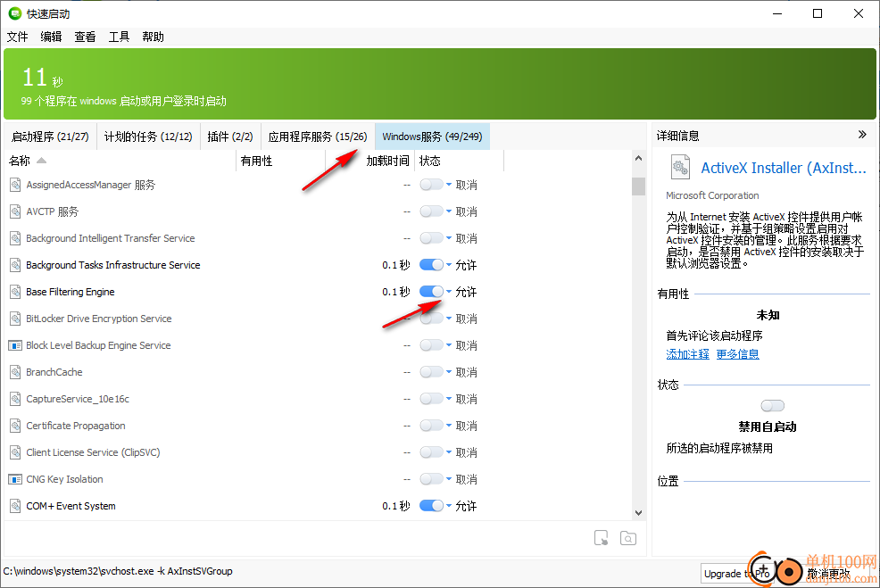880x588 pixels.
Task: Enable AssignedAccessManager service toggle
Action: [431, 185]
